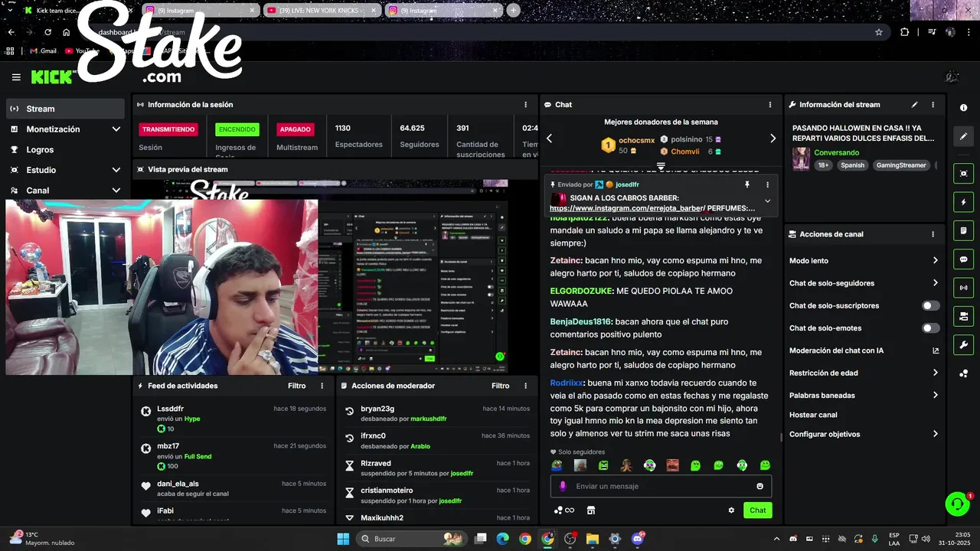Open Acciones de canal three-dot menu
This screenshot has height=551, width=980.
[933, 234]
